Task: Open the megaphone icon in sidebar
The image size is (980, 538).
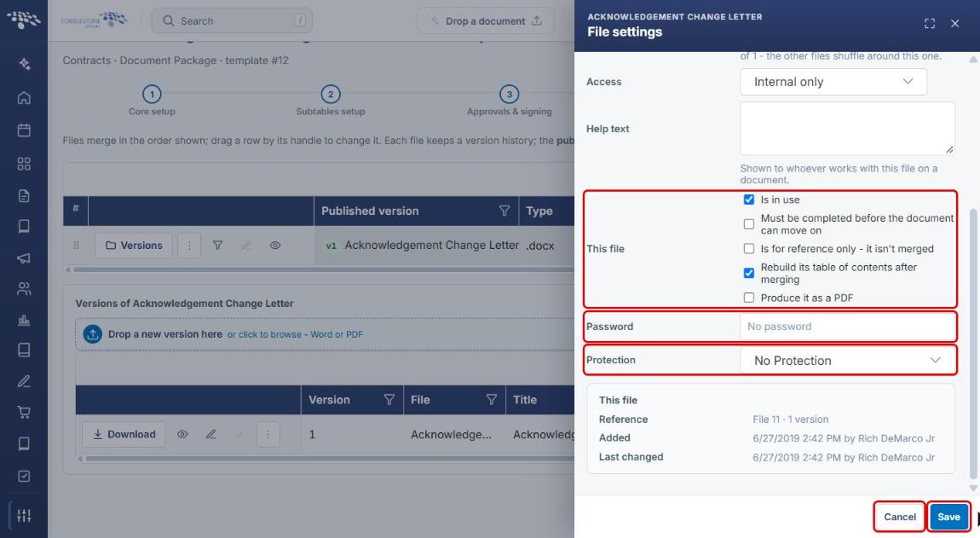Action: pos(24,257)
